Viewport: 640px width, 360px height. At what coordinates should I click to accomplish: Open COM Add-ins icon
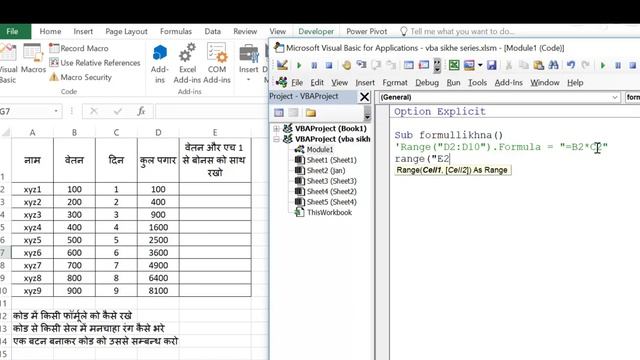click(217, 63)
